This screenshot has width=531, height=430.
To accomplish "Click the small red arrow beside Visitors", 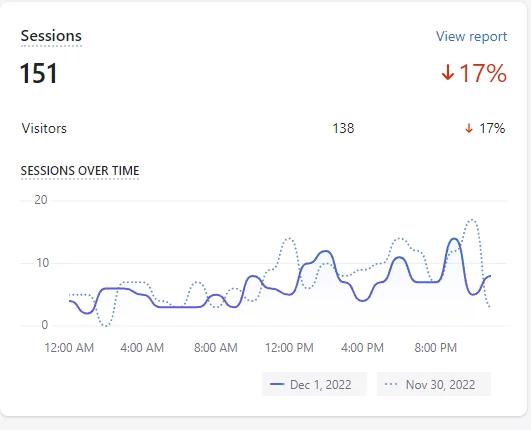I will pyautogui.click(x=469, y=128).
